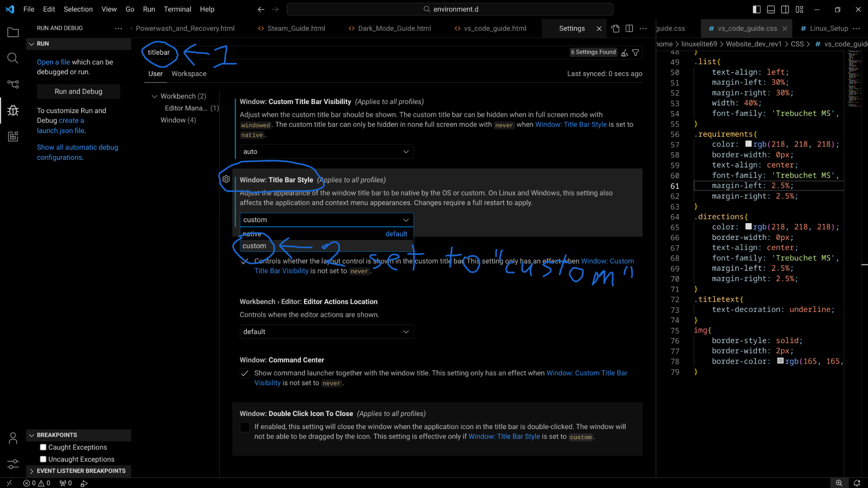The image size is (868, 488).
Task: Collapse the BREAKPOINTS section
Action: click(x=79, y=435)
